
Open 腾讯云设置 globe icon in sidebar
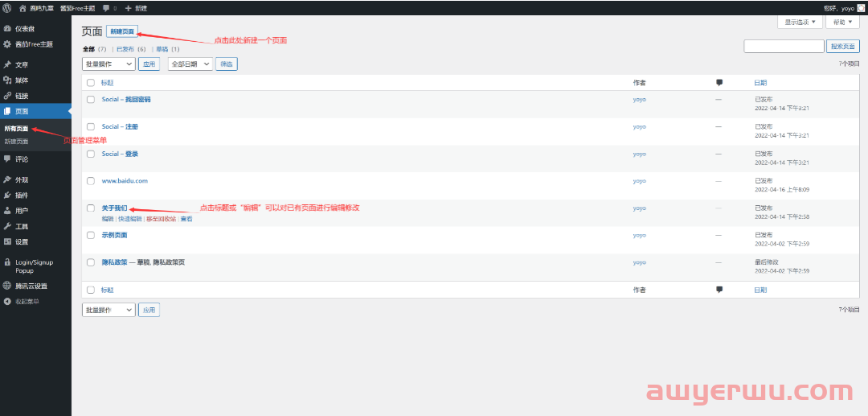[x=7, y=286]
